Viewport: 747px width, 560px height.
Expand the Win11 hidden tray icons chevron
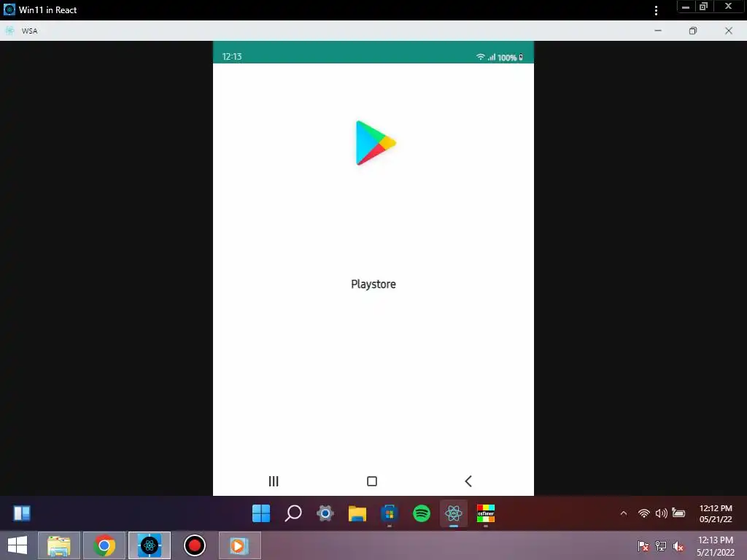coord(624,513)
